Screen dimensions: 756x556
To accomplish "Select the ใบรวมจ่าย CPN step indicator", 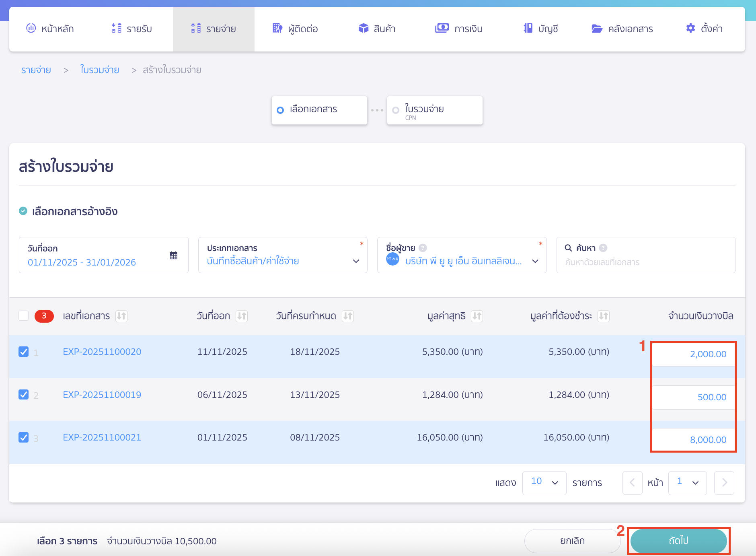I will [434, 110].
